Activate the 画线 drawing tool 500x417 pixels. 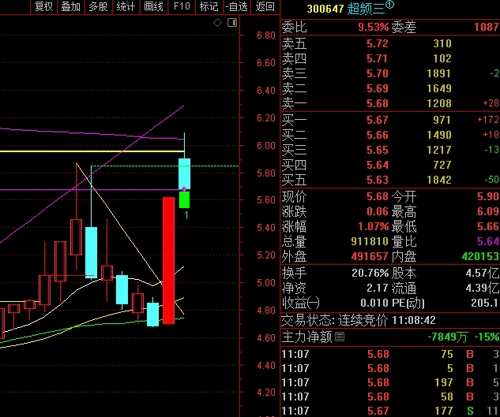(153, 7)
